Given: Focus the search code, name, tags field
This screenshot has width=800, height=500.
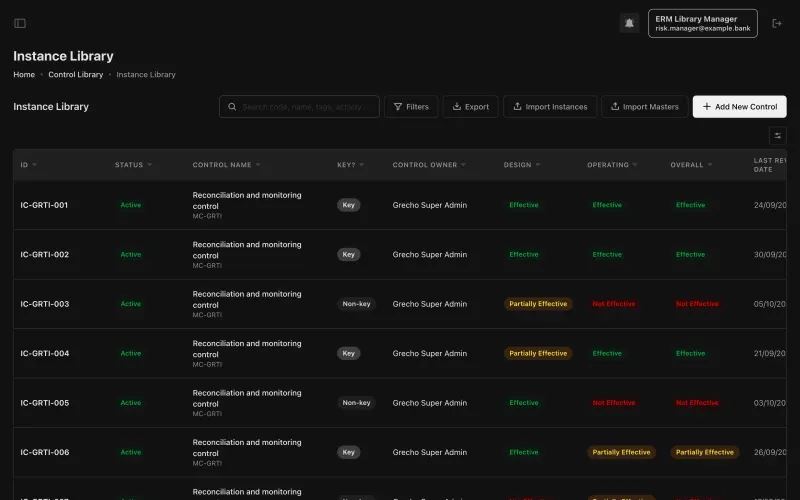Looking at the screenshot, I should tap(299, 107).
